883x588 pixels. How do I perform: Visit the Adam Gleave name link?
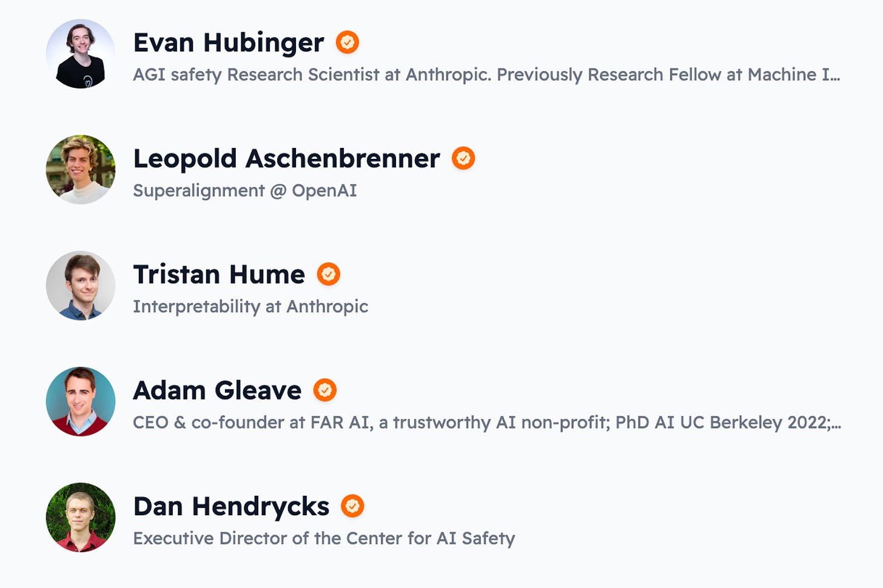217,390
